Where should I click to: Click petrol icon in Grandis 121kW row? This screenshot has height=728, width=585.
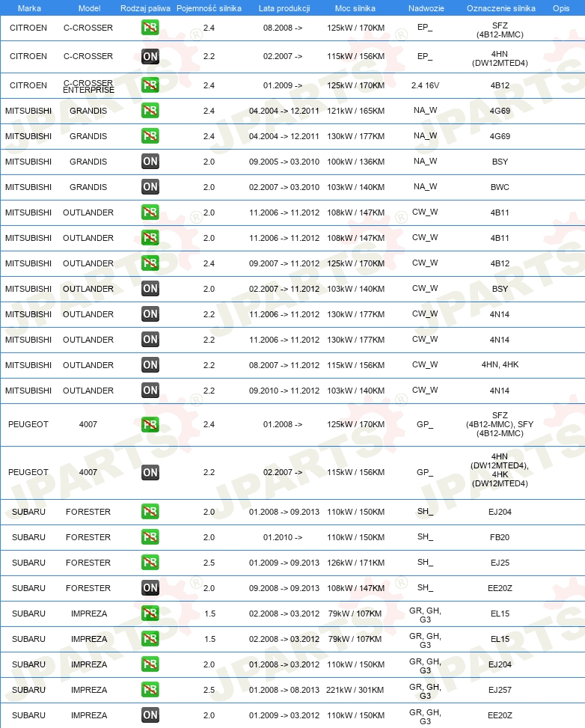pyautogui.click(x=150, y=111)
